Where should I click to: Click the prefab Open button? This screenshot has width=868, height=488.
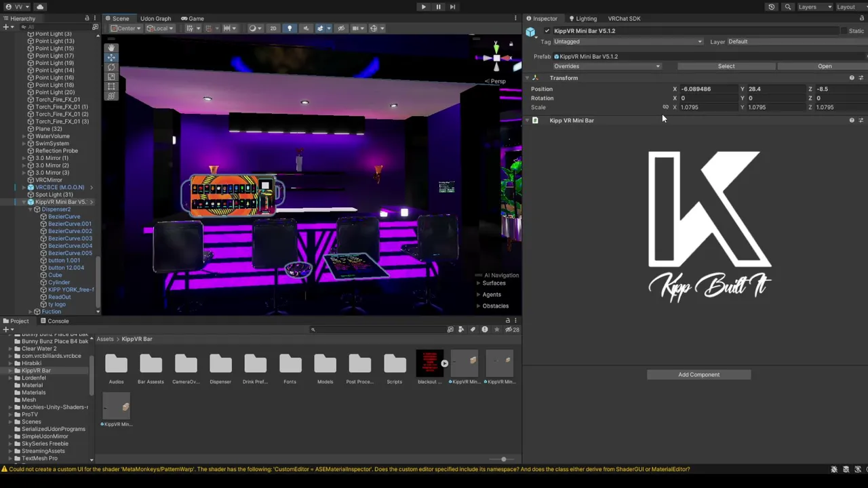tap(825, 66)
